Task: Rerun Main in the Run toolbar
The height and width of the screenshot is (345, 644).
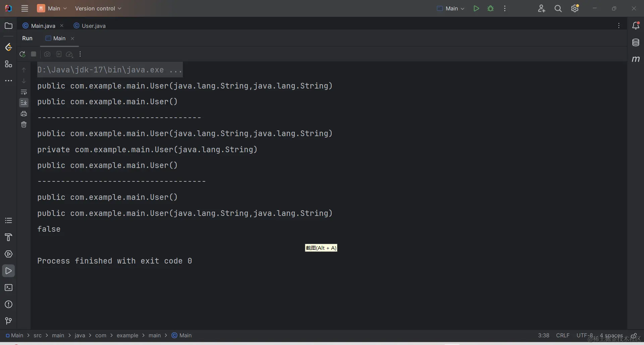Action: (22, 54)
